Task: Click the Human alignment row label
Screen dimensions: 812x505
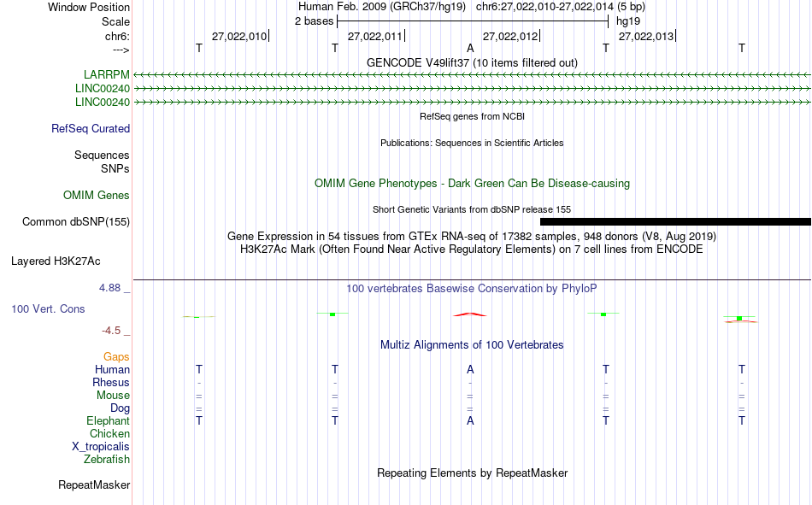Action: click(x=112, y=369)
